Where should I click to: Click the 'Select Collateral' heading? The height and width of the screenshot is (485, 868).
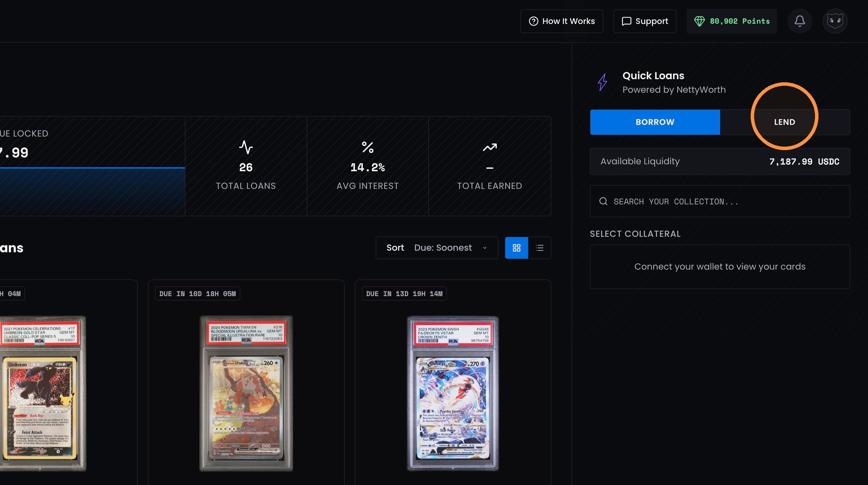tap(635, 234)
